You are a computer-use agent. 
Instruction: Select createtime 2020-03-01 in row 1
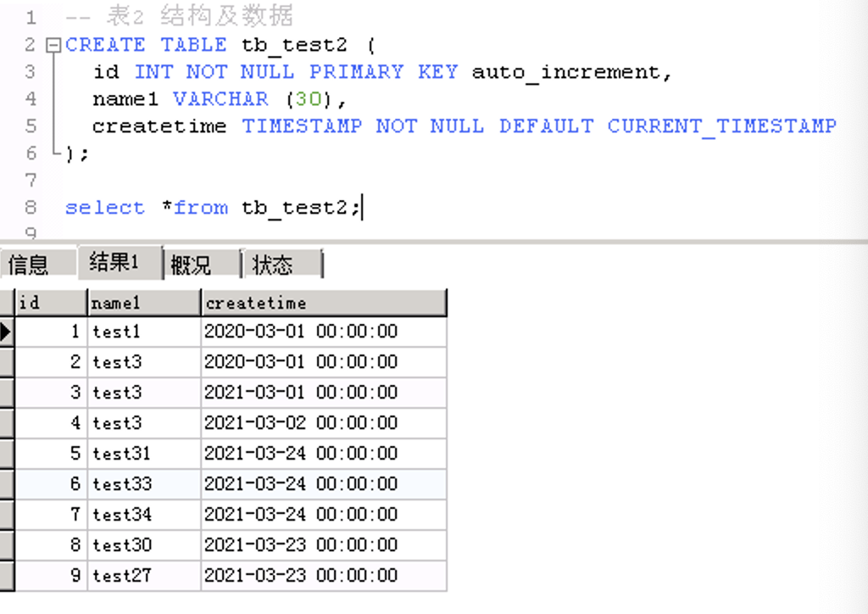324,332
